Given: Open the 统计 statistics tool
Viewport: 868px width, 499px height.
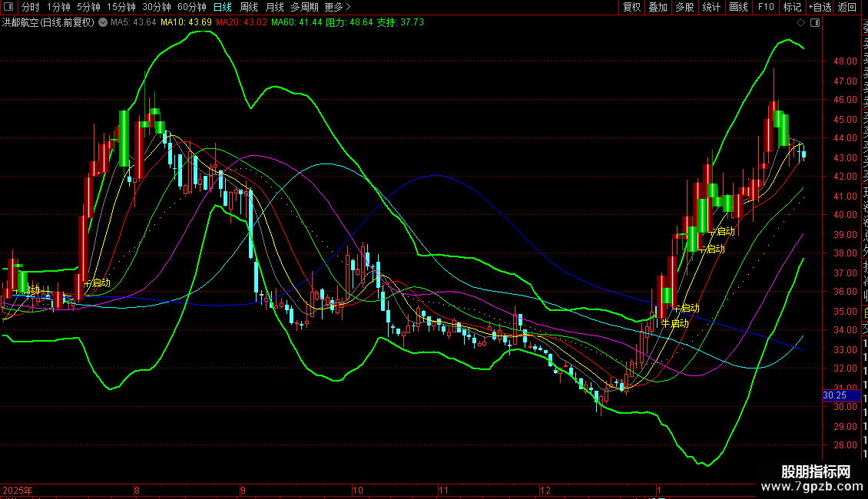Looking at the screenshot, I should pos(711,7).
